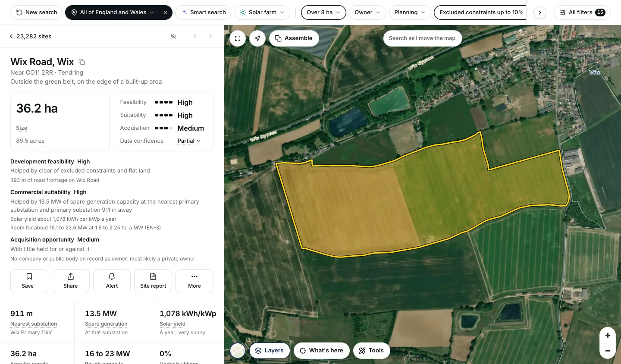Click the Acquisition opportunity Medium heading
The image size is (621, 364).
(55, 240)
